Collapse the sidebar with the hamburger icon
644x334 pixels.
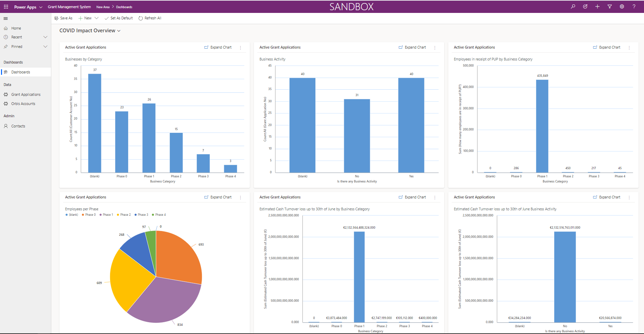(5, 18)
